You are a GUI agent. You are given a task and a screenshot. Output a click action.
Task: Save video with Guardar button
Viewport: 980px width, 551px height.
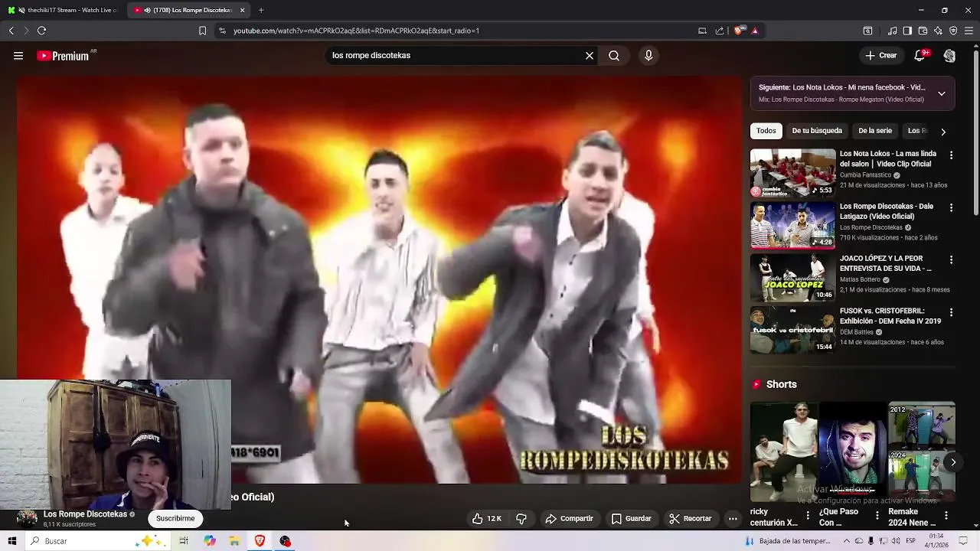[631, 519]
